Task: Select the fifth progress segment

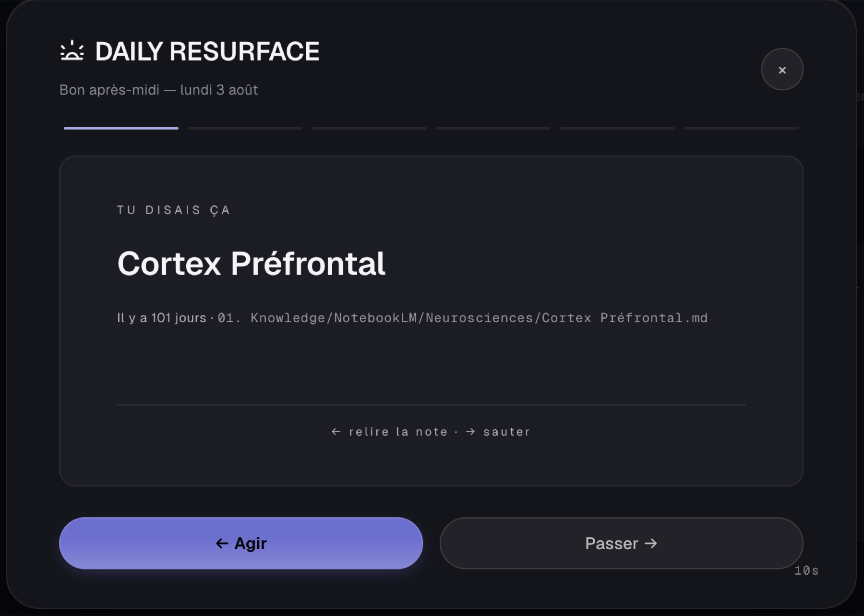Action: coord(617,128)
